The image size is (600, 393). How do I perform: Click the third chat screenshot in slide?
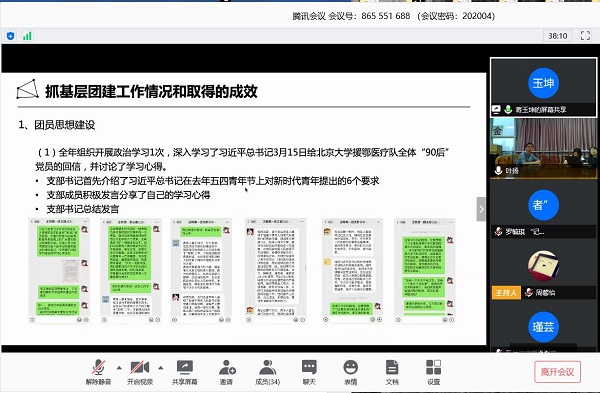tap(201, 271)
